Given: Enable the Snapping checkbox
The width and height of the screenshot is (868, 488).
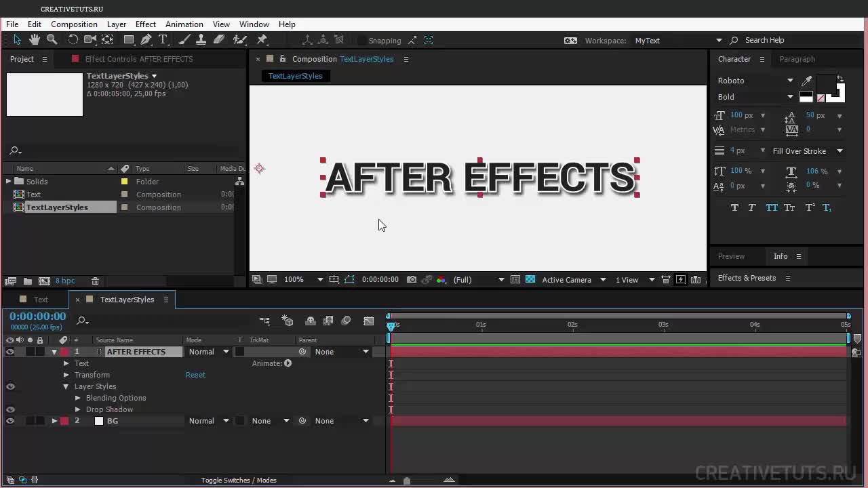Looking at the screenshot, I should (x=362, y=41).
